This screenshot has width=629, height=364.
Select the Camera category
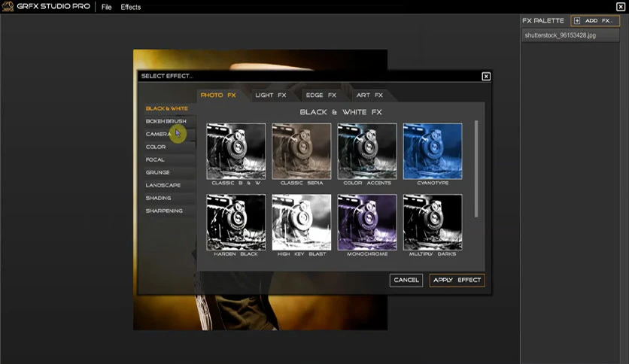tap(159, 134)
